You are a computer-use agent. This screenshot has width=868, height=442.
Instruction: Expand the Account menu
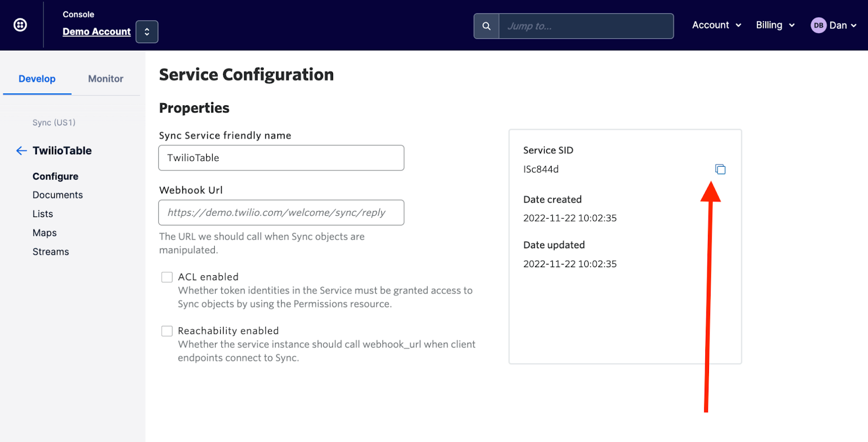(717, 25)
